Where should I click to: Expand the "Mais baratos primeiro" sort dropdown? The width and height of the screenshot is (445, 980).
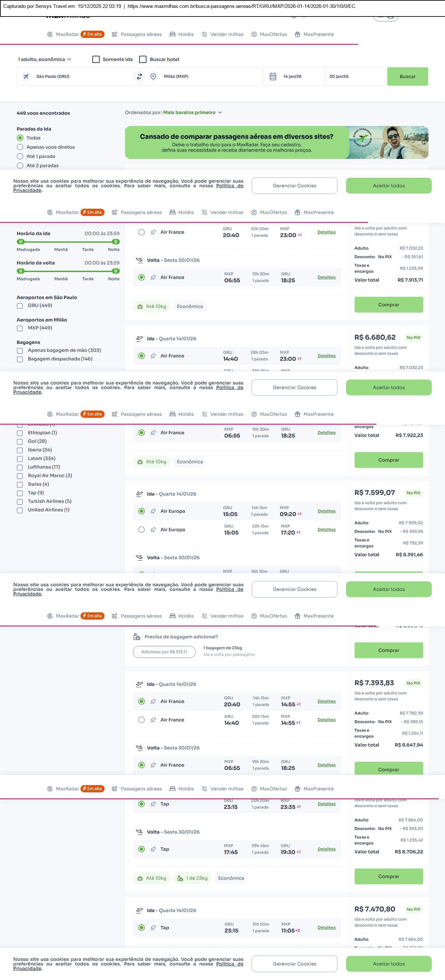(192, 113)
